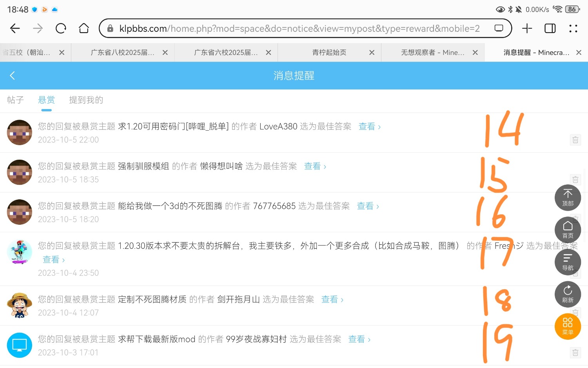Open the 求1.20可用密码门[哔哩_脱单] thread title

click(x=173, y=126)
